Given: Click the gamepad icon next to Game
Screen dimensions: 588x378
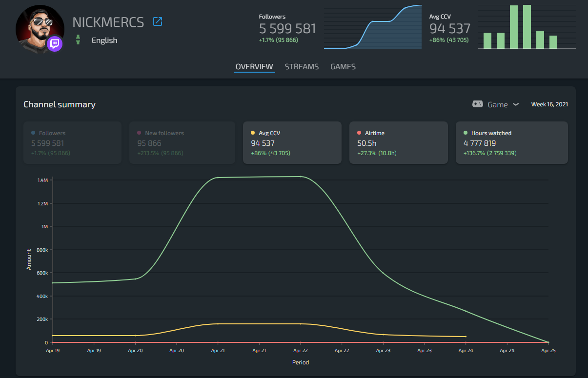Looking at the screenshot, I should point(478,104).
